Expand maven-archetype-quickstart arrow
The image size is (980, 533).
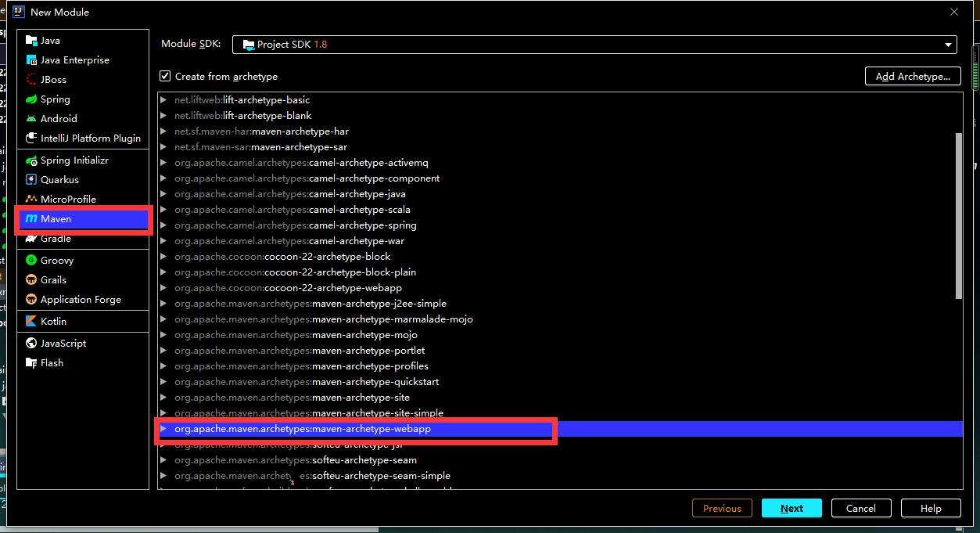[163, 382]
